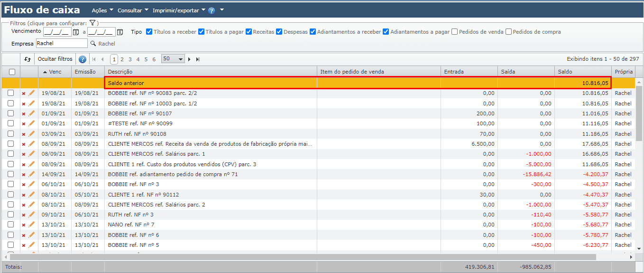Select current page 1 button
The width and height of the screenshot is (644, 273).
click(x=114, y=59)
